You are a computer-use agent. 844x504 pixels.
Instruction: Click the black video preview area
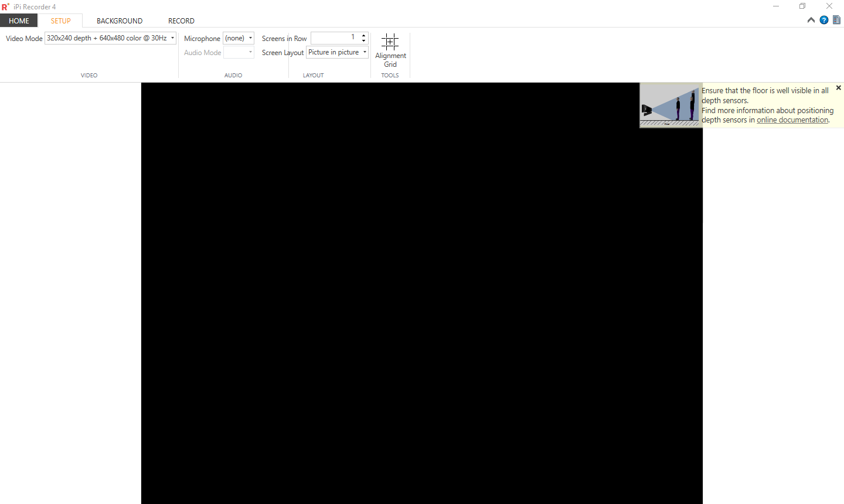point(422,293)
